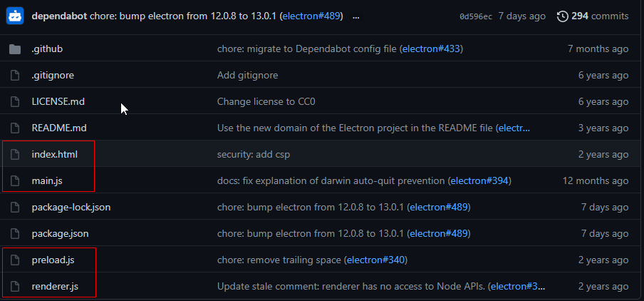Click the .github folder icon
The image size is (644, 301).
[15, 49]
